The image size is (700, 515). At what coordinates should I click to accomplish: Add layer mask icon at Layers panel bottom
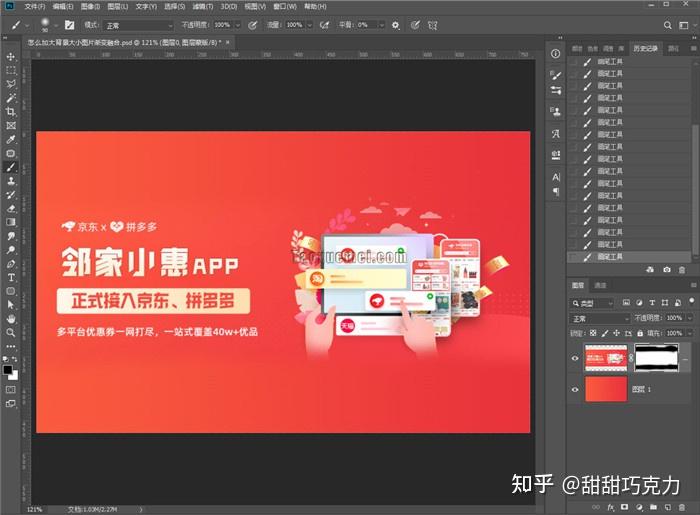click(x=625, y=507)
